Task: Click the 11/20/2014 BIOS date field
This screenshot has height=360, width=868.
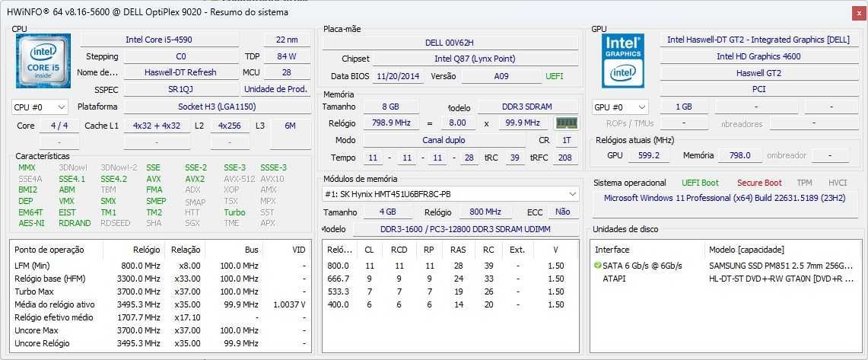Action: 397,76
